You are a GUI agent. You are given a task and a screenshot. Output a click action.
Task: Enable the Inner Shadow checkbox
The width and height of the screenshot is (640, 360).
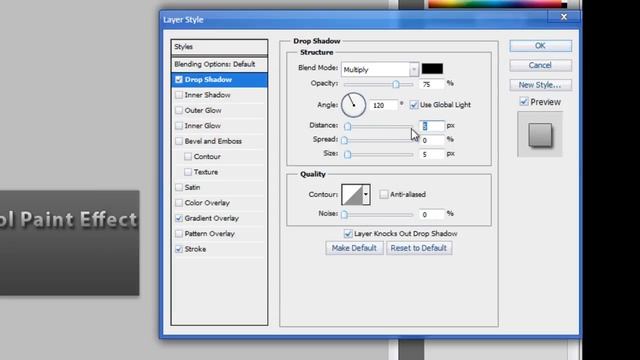coord(179,95)
